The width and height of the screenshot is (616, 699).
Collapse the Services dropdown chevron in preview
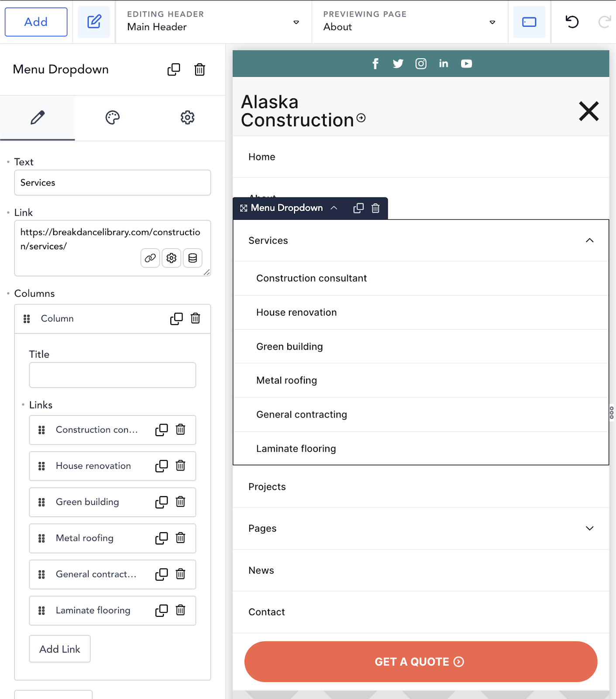coord(590,240)
